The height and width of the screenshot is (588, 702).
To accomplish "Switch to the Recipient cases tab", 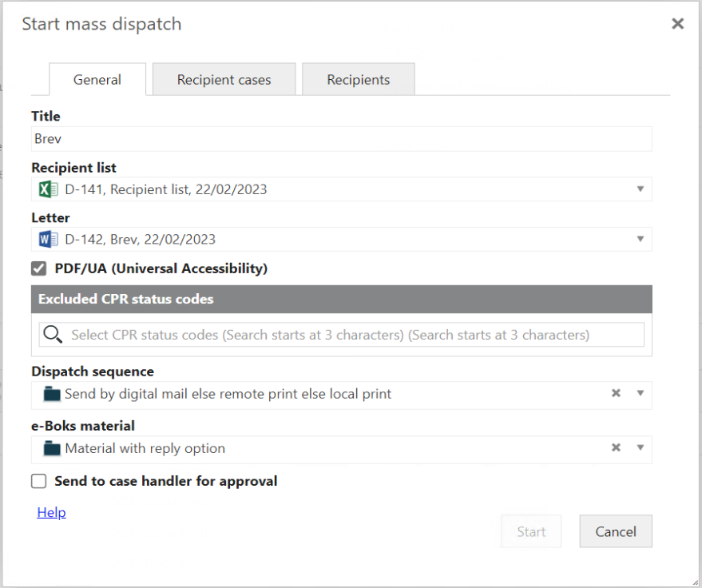I will [224, 80].
